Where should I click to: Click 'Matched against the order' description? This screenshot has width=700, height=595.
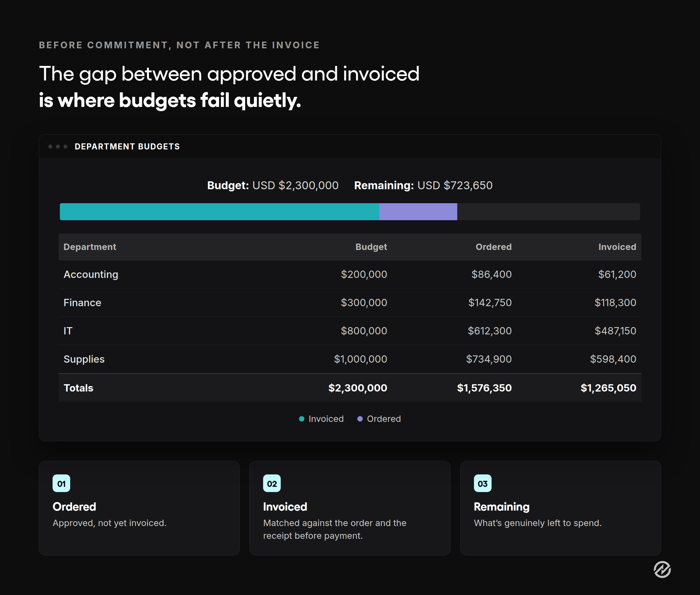tap(335, 529)
